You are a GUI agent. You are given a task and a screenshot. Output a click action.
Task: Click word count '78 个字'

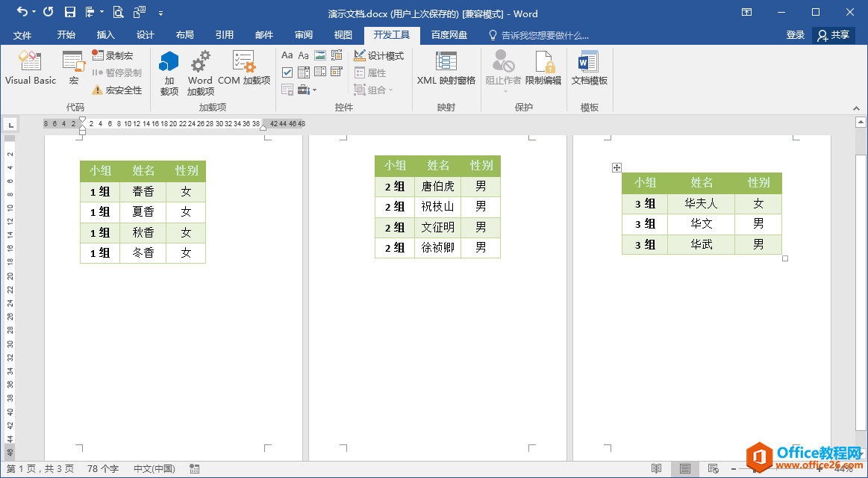pyautogui.click(x=103, y=468)
